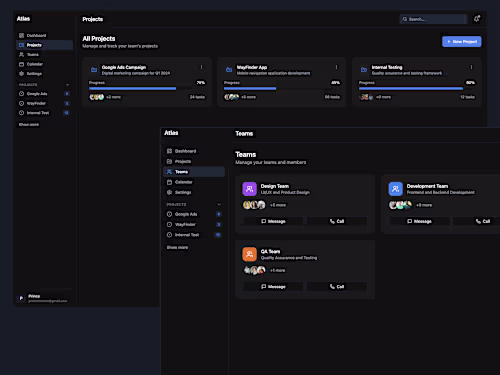Click the Internal Test count badge in Projects sidebar
The image size is (500, 375).
click(66, 113)
